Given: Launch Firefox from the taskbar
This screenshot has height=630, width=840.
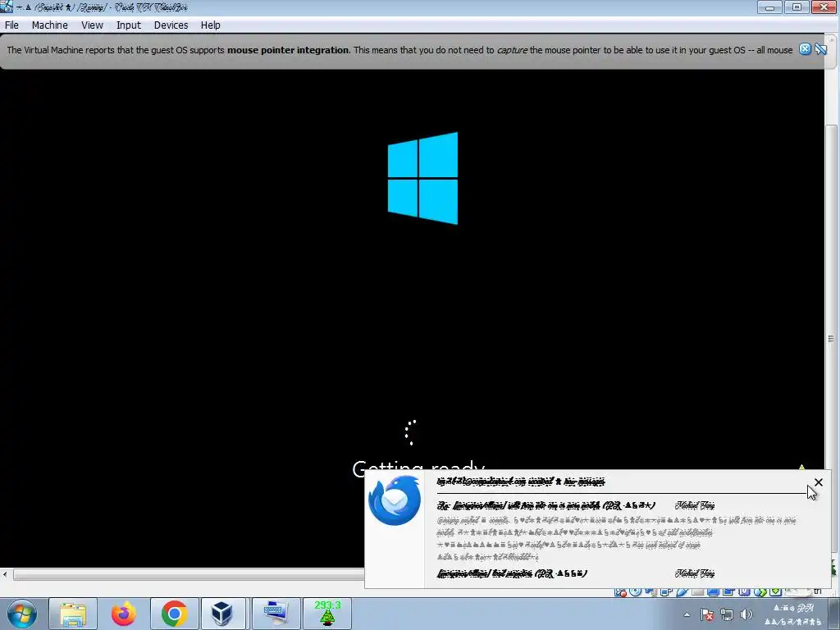Looking at the screenshot, I should 124,614.
